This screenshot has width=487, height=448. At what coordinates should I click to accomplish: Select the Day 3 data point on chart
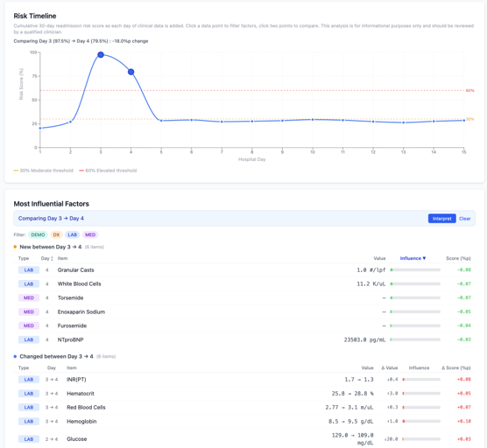click(101, 54)
